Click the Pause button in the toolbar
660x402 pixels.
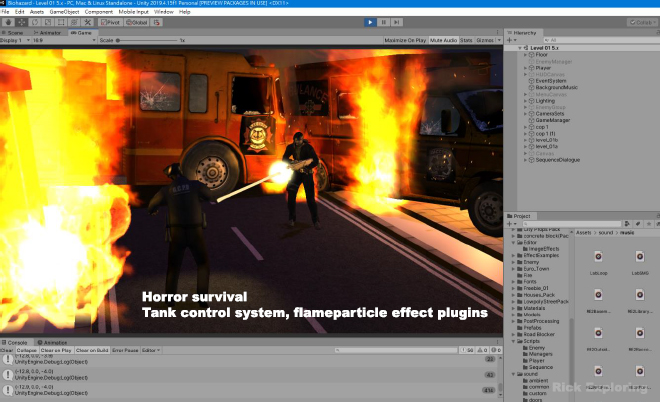(x=385, y=21)
